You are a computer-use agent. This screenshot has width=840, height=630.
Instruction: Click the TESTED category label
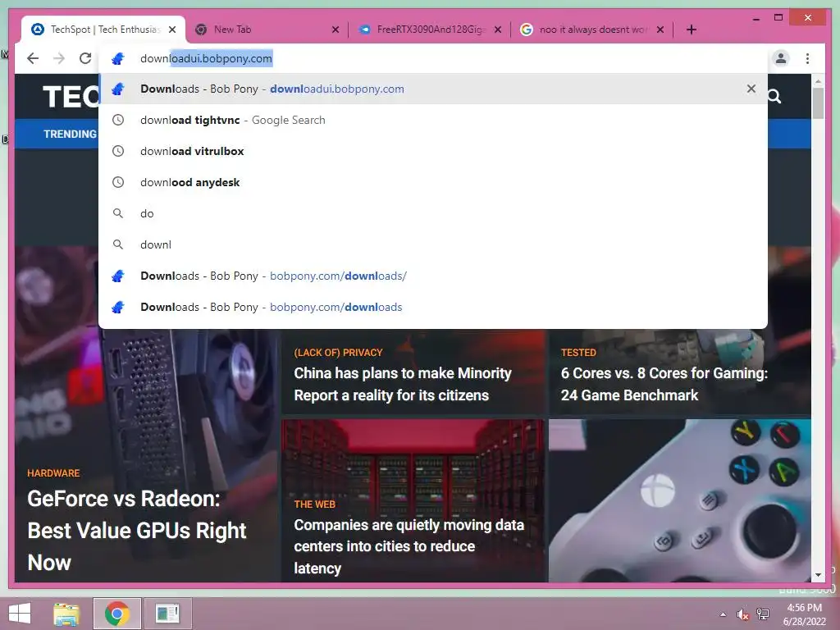[x=578, y=353]
